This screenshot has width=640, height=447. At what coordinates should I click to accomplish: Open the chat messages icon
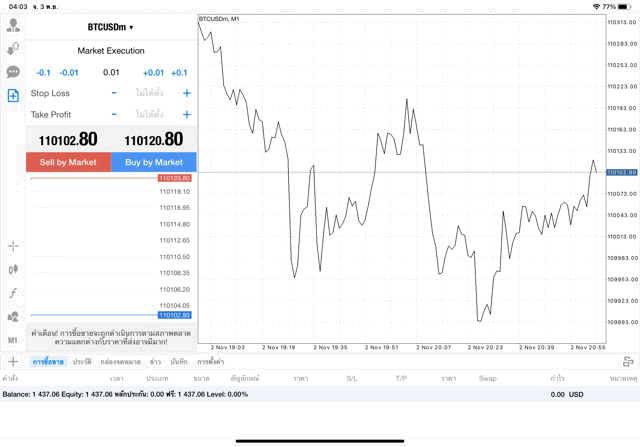13,72
